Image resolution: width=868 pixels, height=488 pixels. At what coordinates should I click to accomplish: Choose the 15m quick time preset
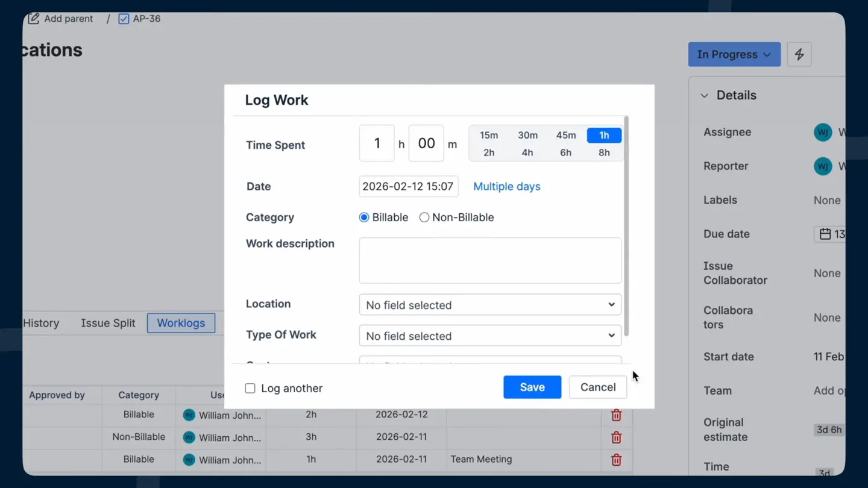(489, 135)
